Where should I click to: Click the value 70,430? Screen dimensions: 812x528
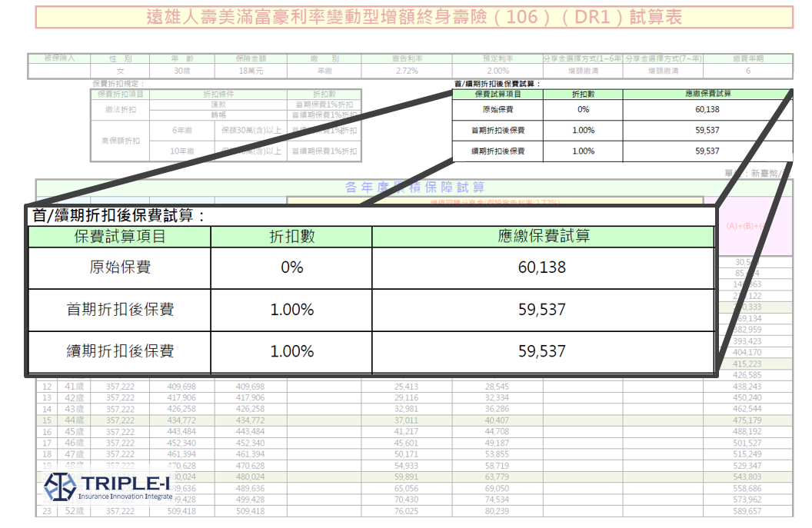click(x=407, y=500)
